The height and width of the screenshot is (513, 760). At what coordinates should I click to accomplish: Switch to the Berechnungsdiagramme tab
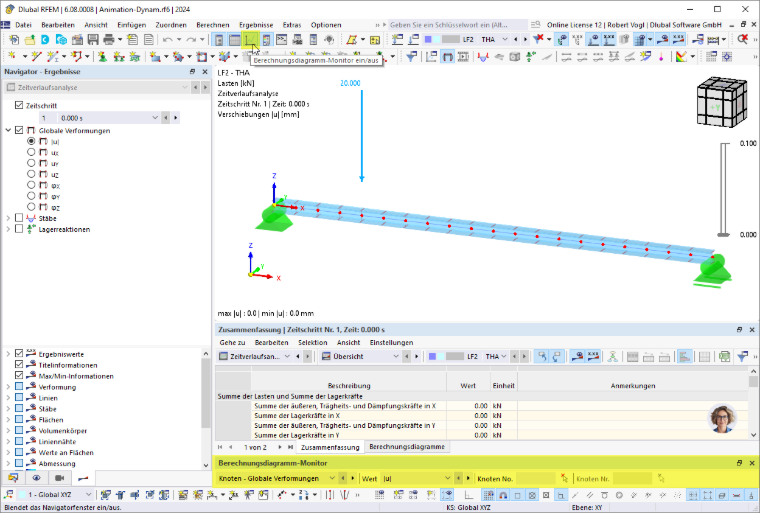[x=407, y=447]
